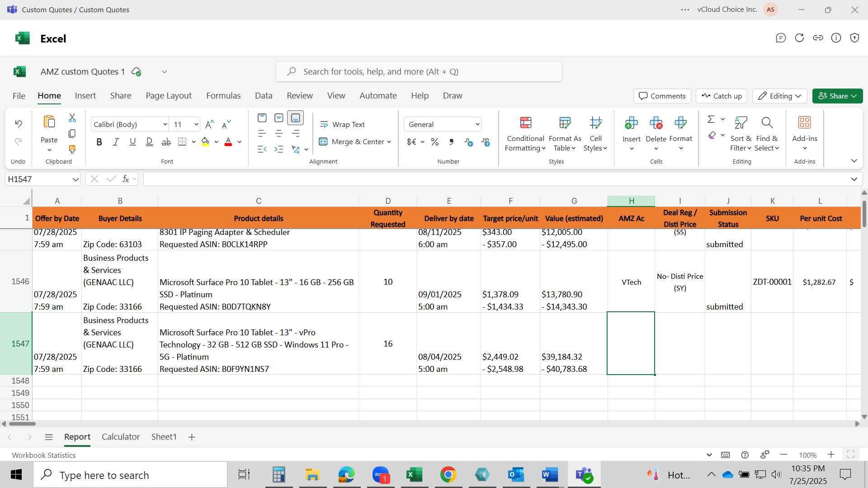Toggle Italic formatting
Viewport: 868px width, 488px height.
[x=116, y=142]
